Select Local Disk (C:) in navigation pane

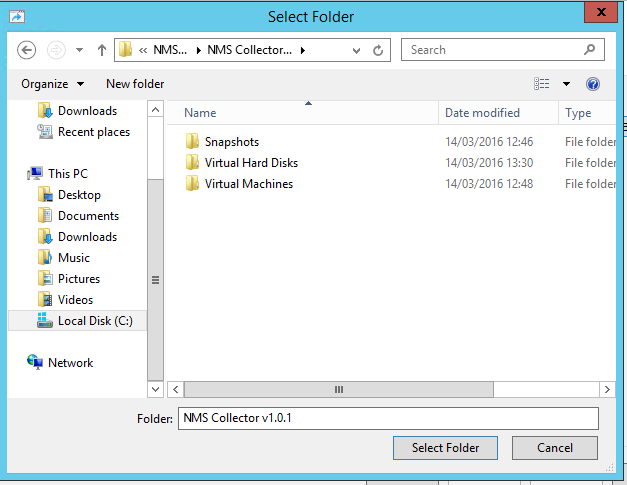tap(78, 321)
